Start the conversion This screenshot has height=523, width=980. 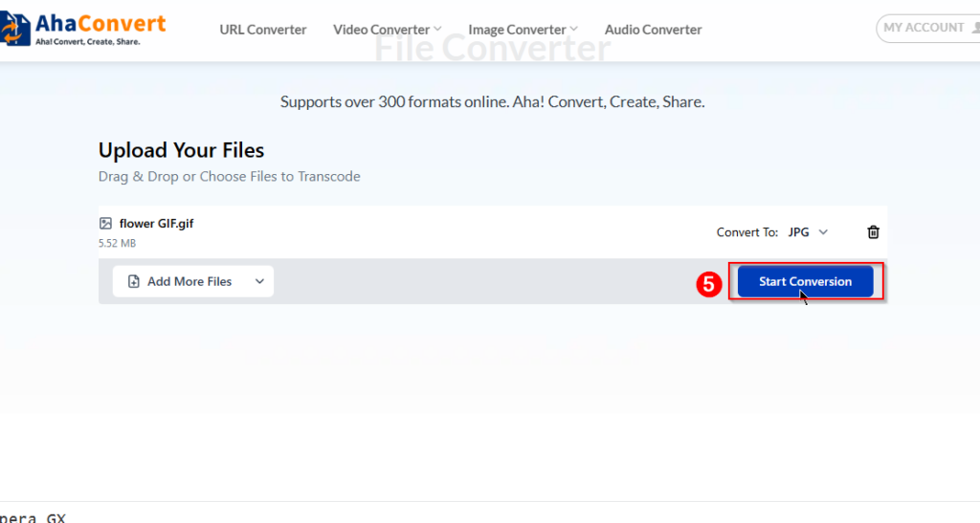pyautogui.click(x=805, y=281)
